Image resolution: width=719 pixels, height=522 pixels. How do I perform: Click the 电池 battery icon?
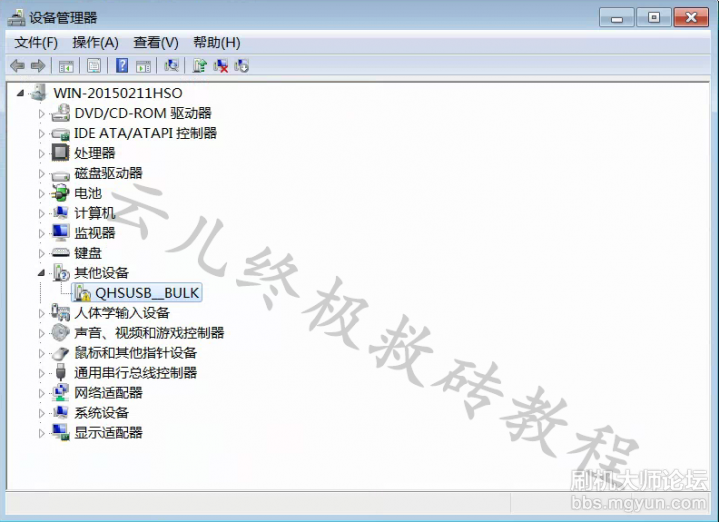pos(60,193)
